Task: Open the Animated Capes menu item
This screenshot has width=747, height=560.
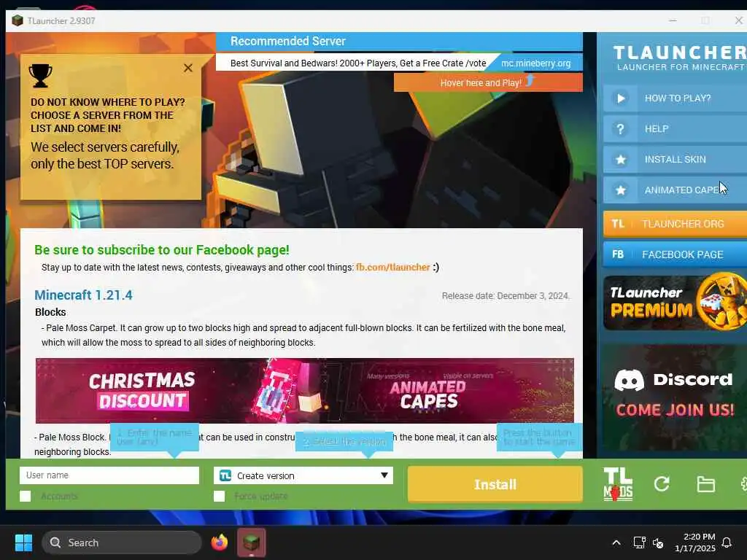Action: [x=675, y=190]
